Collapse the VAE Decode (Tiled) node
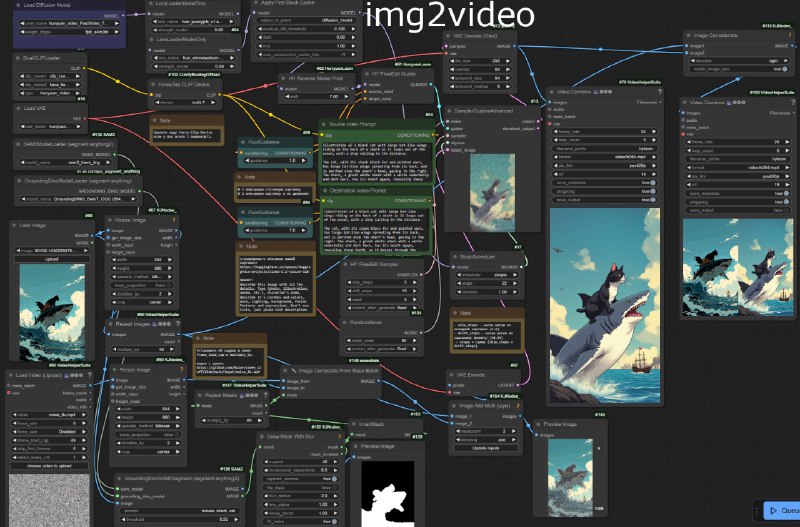The image size is (800, 527). click(447, 36)
